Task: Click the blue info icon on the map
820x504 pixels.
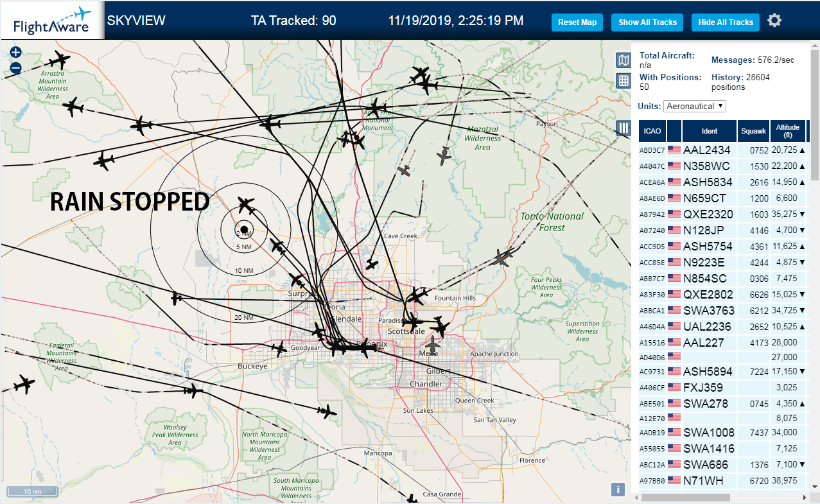Action: pos(618,490)
